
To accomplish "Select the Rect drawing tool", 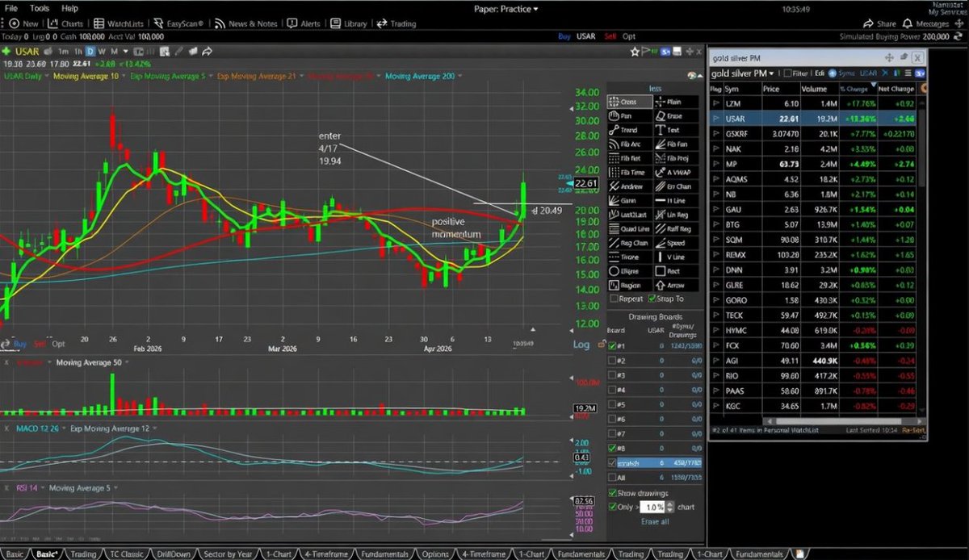I will click(x=677, y=271).
